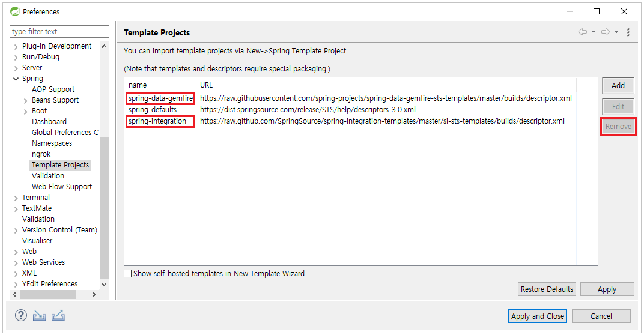Image resolution: width=644 pixels, height=335 pixels.
Task: Open the help question mark icon
Action: coord(21,315)
